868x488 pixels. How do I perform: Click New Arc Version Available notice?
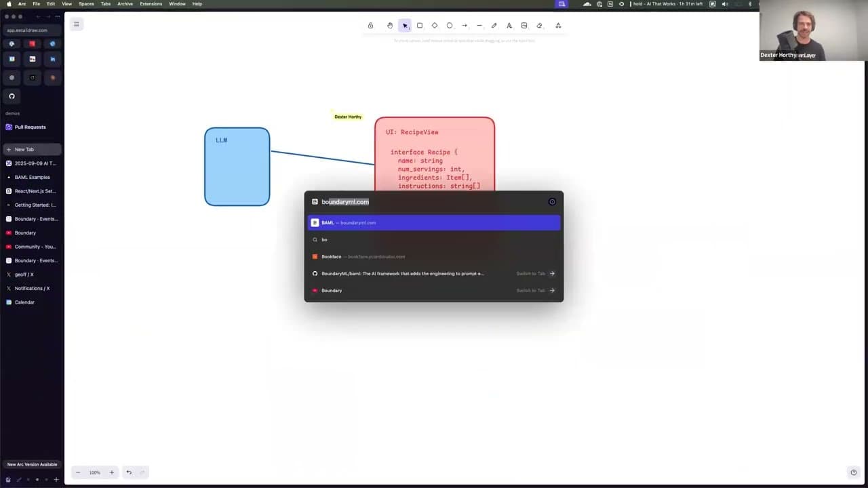[32, 465]
